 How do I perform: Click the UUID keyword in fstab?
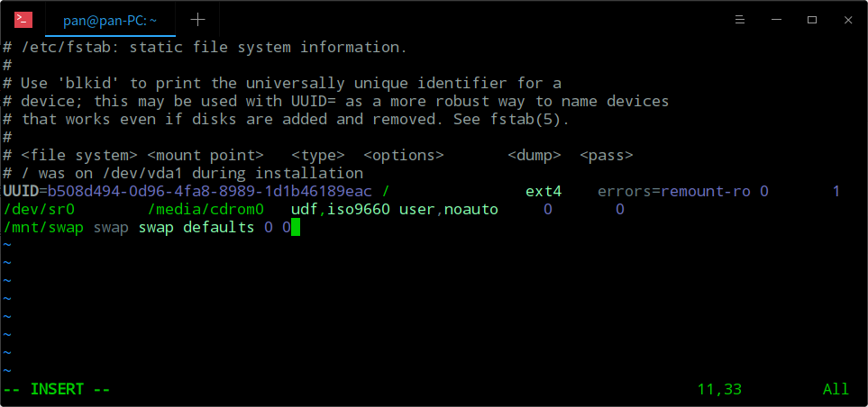pos(21,191)
